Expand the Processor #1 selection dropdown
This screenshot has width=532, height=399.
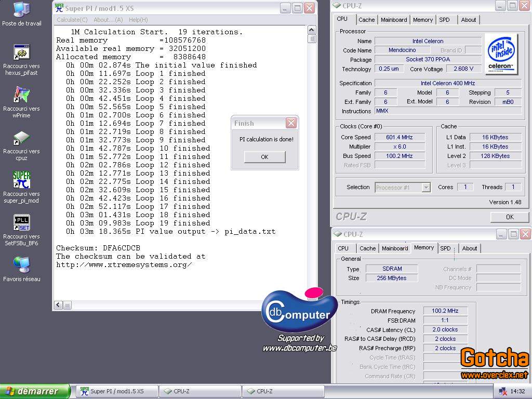pyautogui.click(x=426, y=187)
